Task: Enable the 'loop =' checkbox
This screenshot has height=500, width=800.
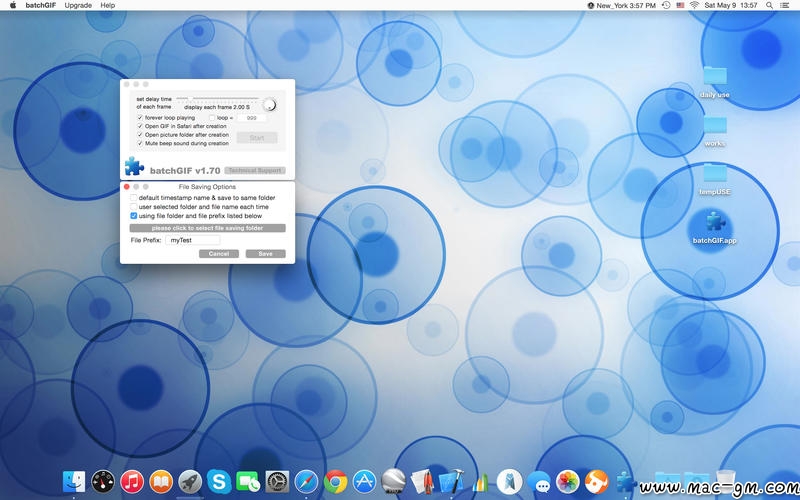Action: [212, 117]
